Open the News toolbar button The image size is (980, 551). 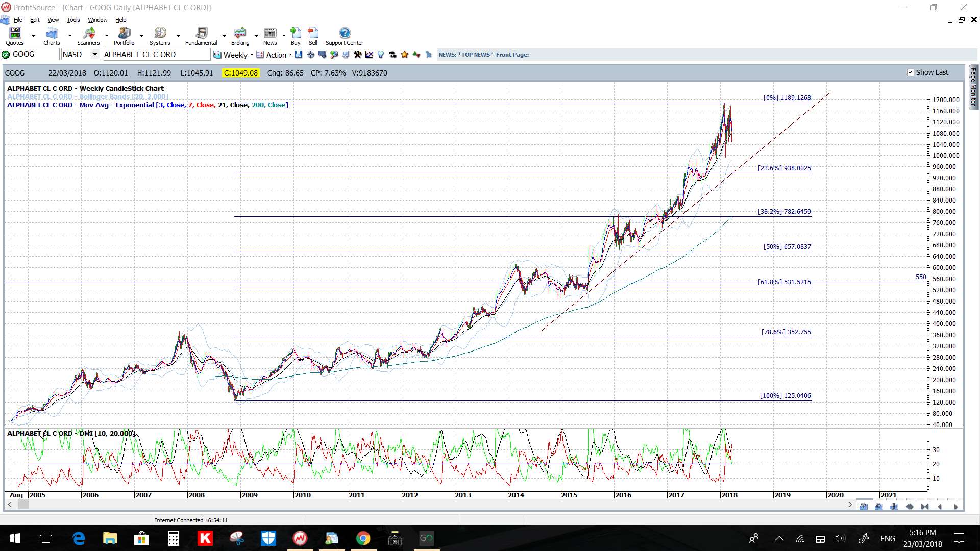tap(270, 36)
